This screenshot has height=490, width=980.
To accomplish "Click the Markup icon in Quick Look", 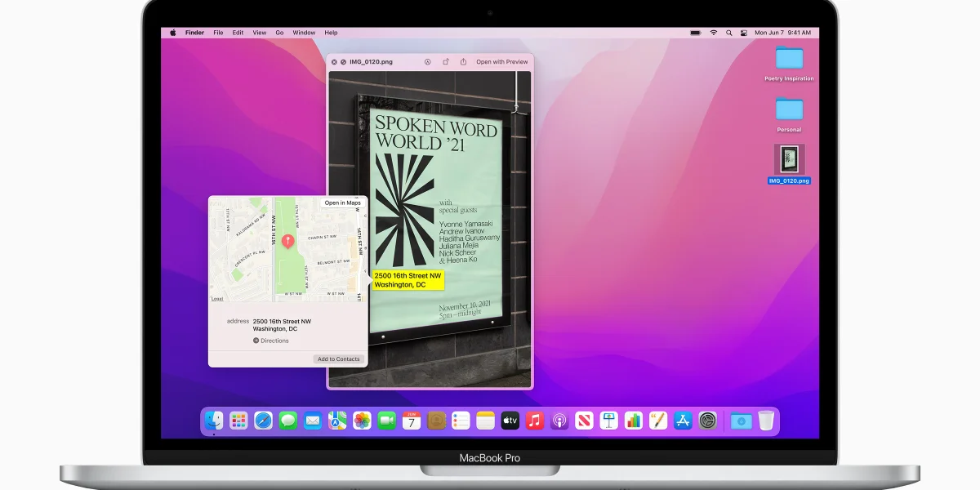I will pyautogui.click(x=428, y=61).
